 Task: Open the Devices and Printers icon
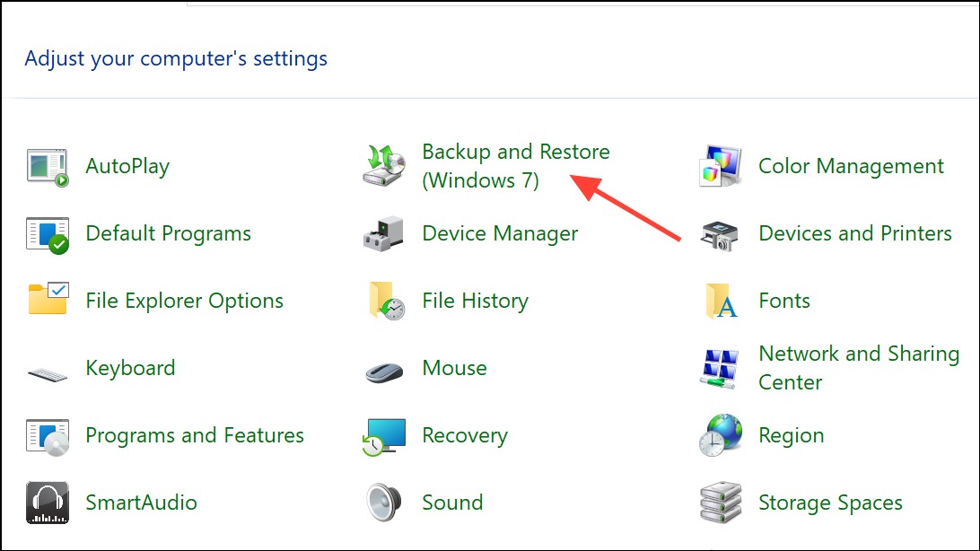pos(721,234)
